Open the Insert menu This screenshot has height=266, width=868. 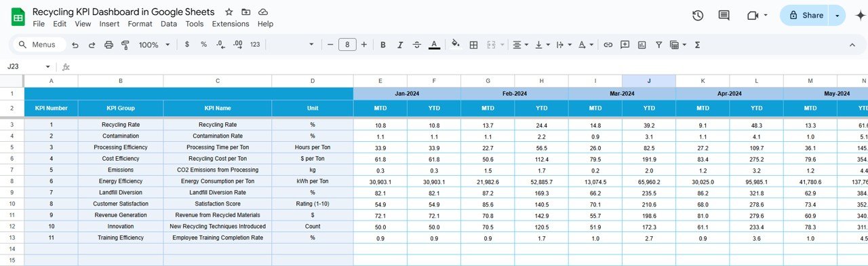tap(109, 24)
